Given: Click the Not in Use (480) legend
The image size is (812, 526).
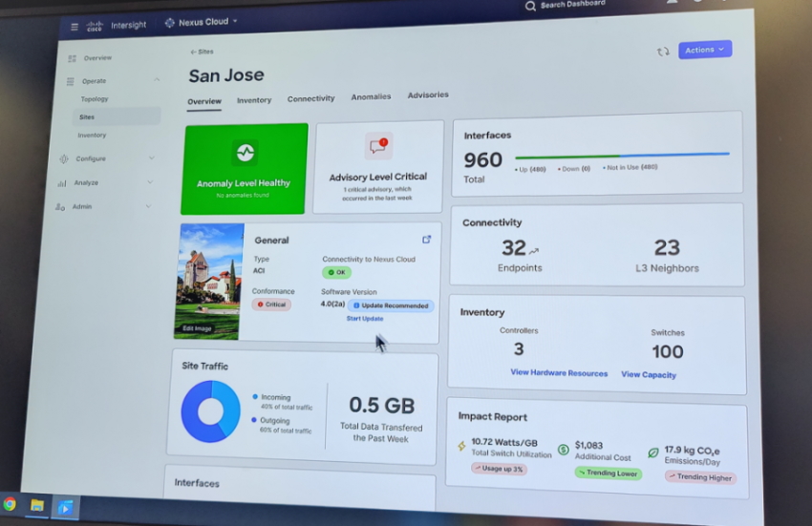Looking at the screenshot, I should pyautogui.click(x=630, y=167).
